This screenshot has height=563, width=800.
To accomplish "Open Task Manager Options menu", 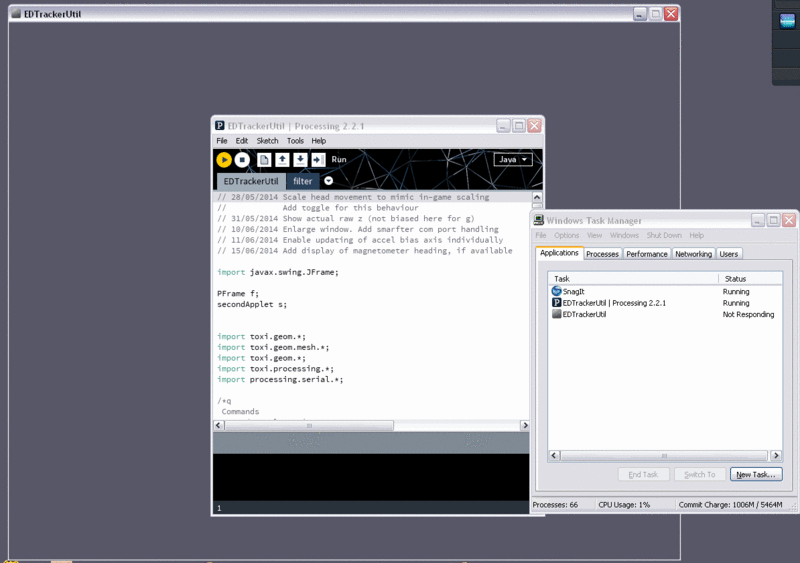I will 566,235.
